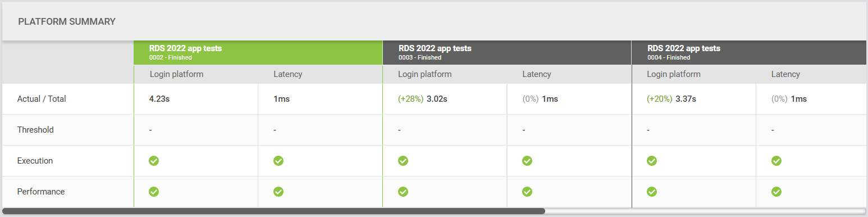Click the 1ms latency value for run 0002

pos(282,99)
